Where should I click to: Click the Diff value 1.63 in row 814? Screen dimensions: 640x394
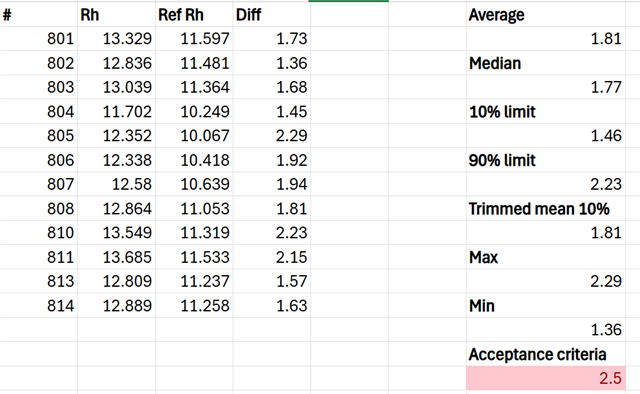[271, 305]
